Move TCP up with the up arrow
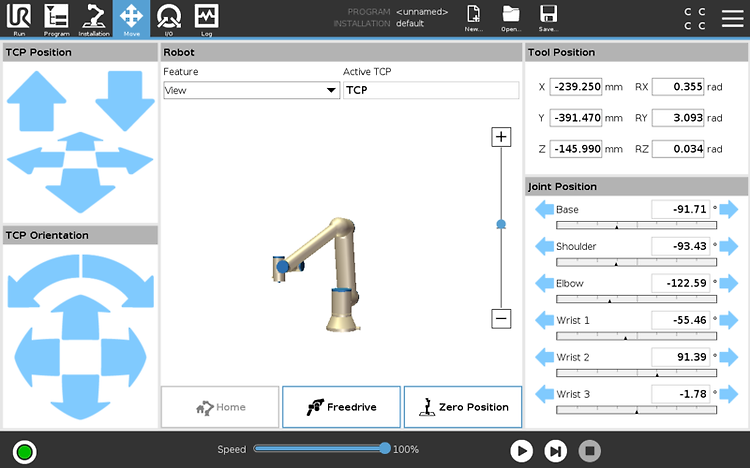Image resolution: width=750 pixels, height=468 pixels. (36, 101)
